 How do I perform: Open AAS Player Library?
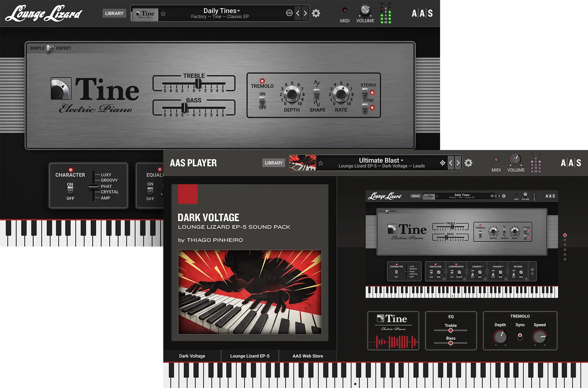pos(273,163)
